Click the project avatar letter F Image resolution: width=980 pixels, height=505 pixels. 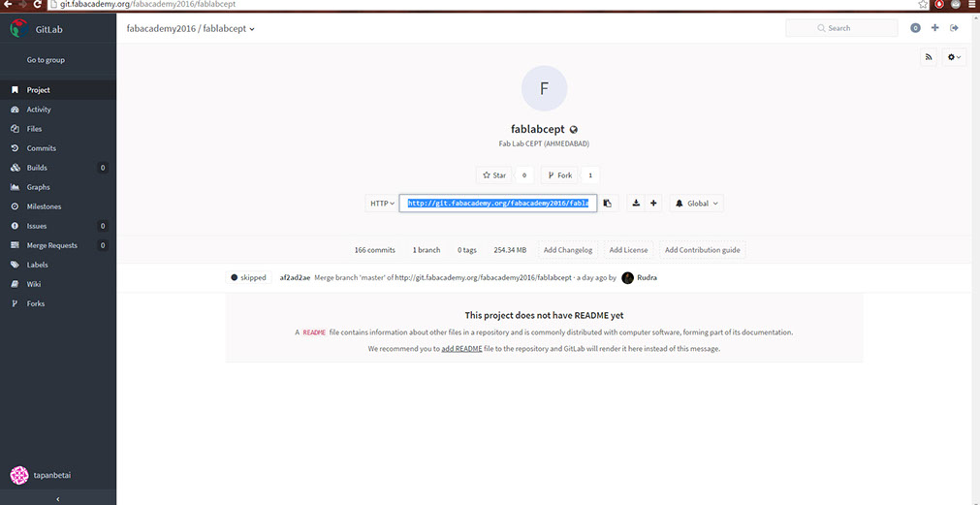pos(545,89)
